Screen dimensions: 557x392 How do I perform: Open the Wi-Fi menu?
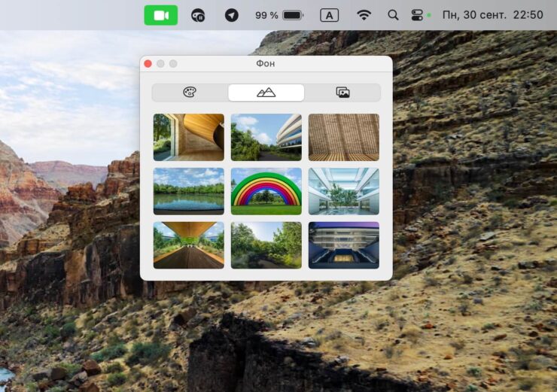(x=364, y=15)
